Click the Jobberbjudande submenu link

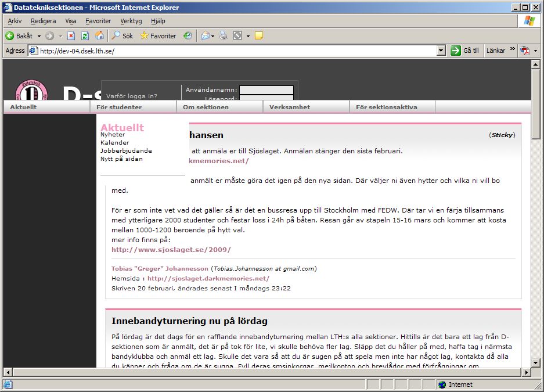click(127, 150)
